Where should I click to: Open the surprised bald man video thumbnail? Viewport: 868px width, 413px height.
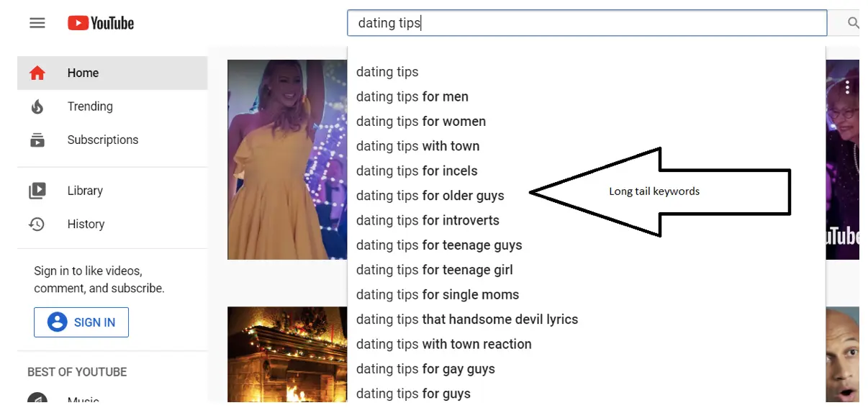click(842, 355)
